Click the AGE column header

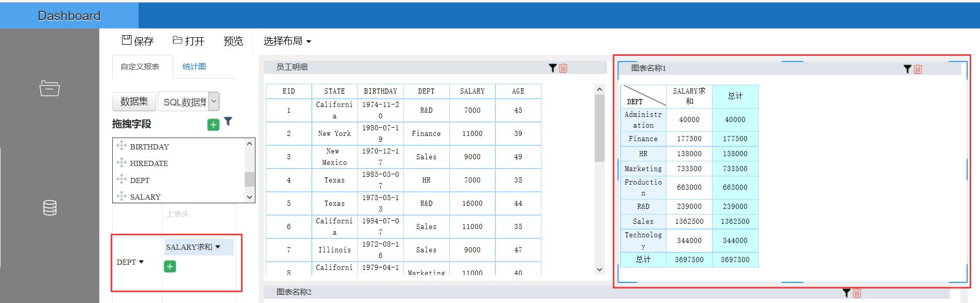(518, 91)
